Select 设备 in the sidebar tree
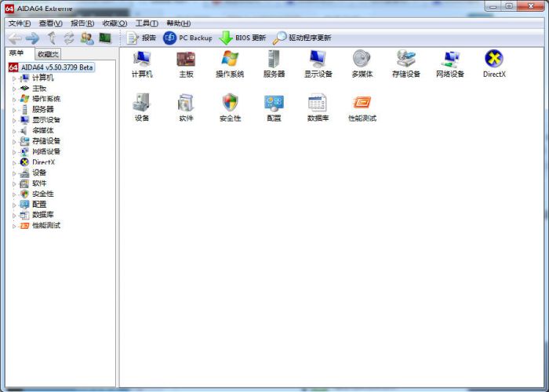The image size is (549, 392). pyautogui.click(x=39, y=173)
